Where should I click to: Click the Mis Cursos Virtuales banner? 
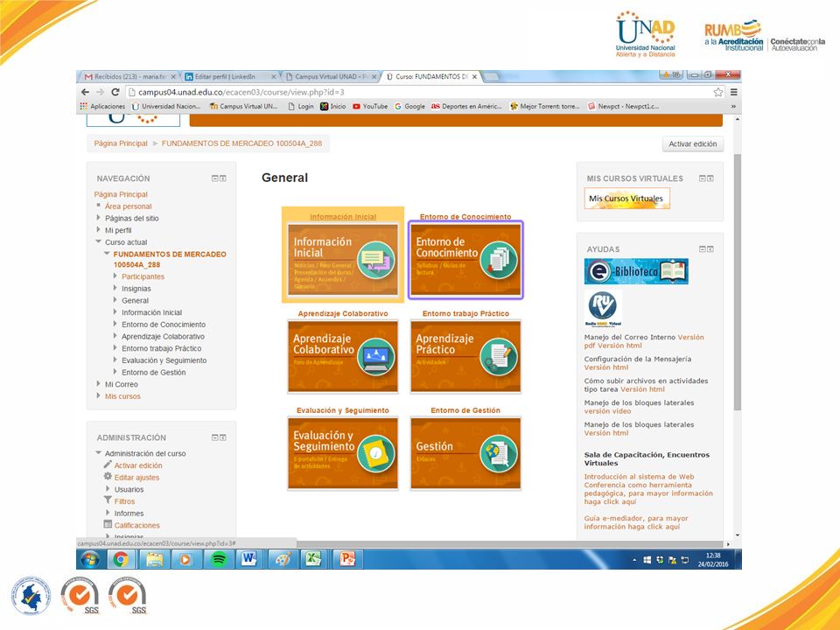[x=626, y=199]
